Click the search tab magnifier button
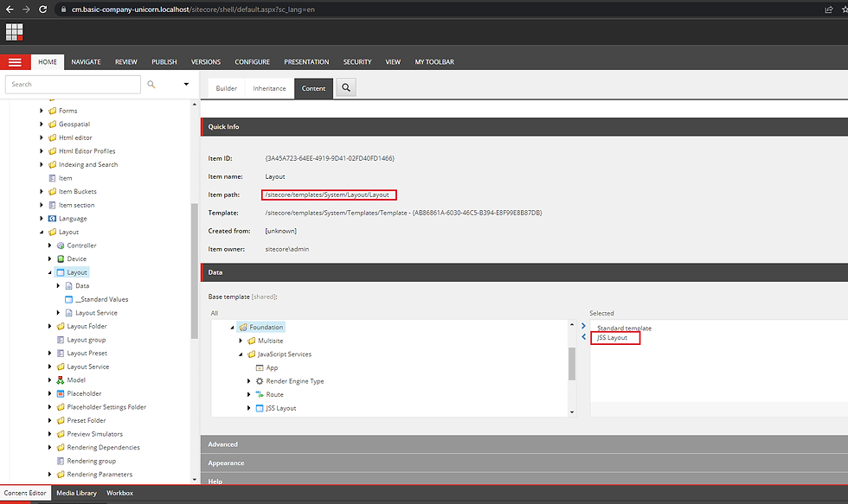This screenshot has width=848, height=504. click(x=346, y=87)
